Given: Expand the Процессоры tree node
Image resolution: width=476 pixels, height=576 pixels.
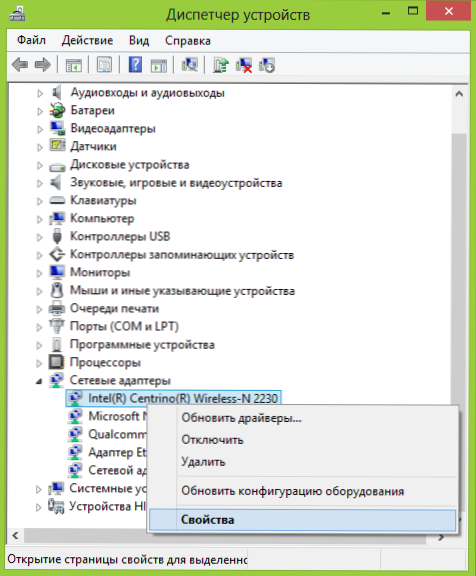Looking at the screenshot, I should tap(39, 363).
